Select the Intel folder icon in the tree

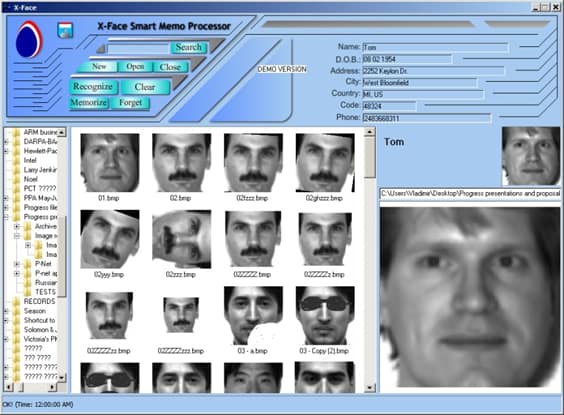(16, 160)
